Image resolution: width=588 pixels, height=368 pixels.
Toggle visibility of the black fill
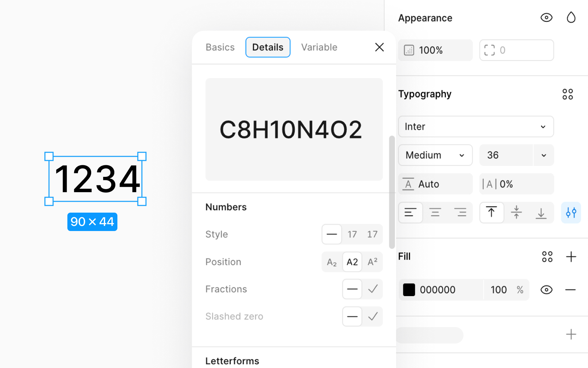click(x=546, y=290)
